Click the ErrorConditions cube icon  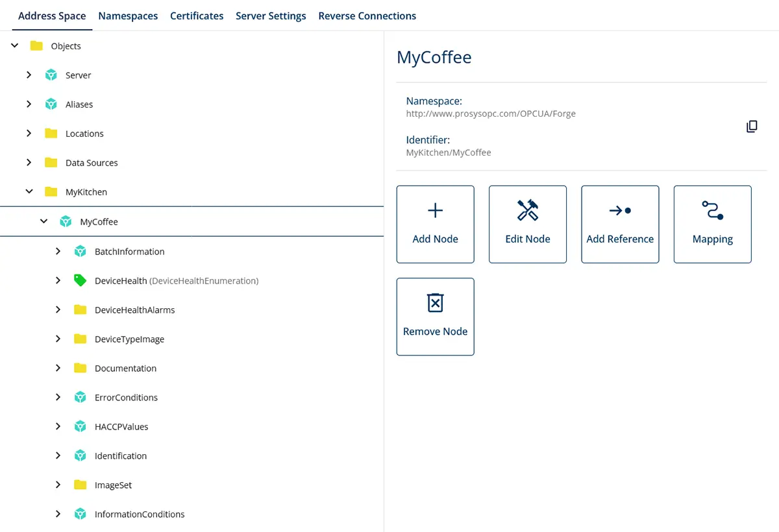coord(80,398)
